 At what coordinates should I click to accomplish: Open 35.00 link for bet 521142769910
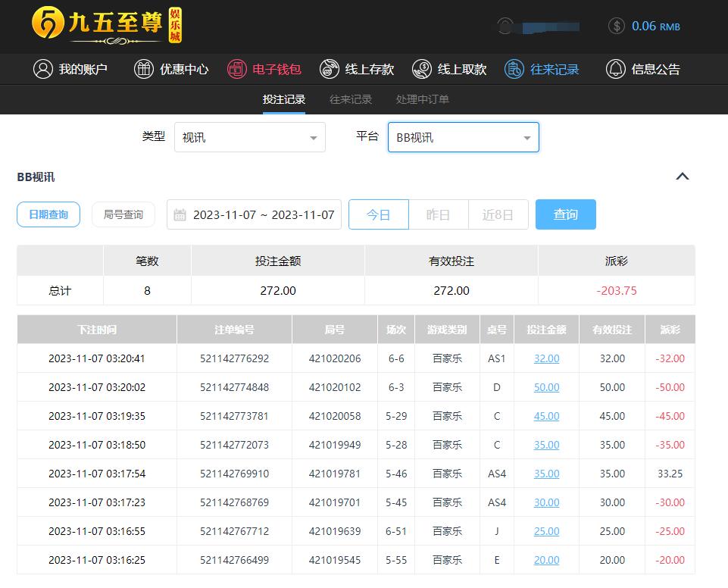546,474
